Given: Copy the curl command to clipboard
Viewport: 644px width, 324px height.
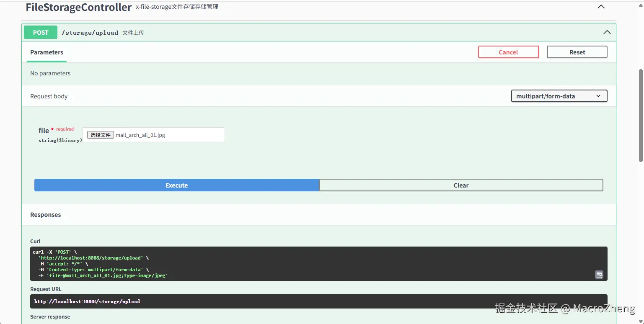Looking at the screenshot, I should tap(599, 275).
